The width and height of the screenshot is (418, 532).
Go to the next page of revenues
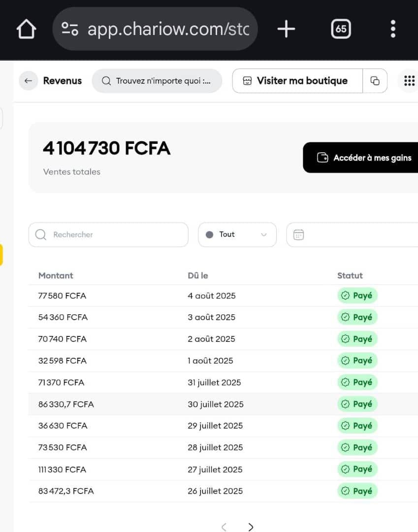point(251,527)
